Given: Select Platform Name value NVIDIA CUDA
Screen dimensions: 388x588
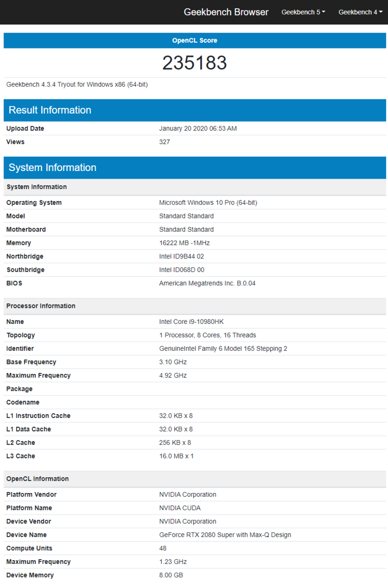Looking at the screenshot, I should 180,508.
